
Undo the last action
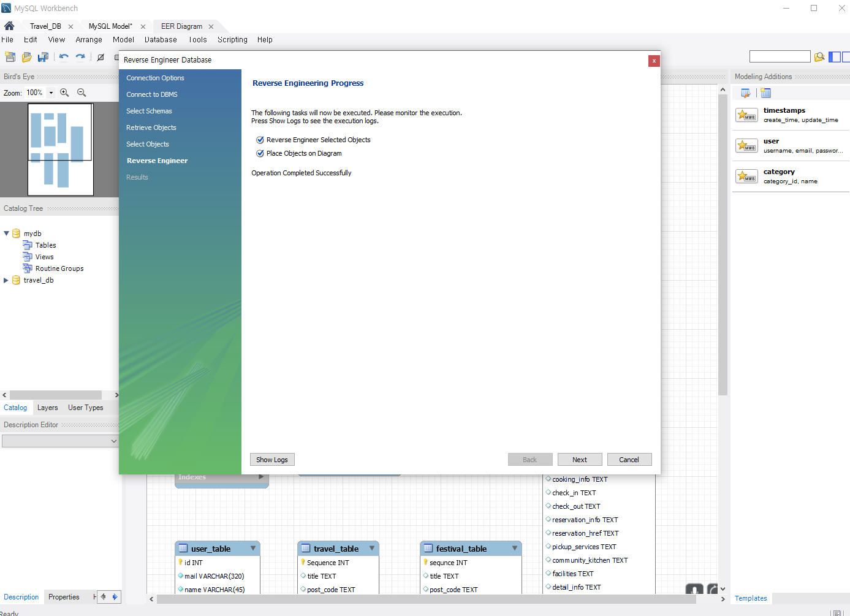pos(64,57)
